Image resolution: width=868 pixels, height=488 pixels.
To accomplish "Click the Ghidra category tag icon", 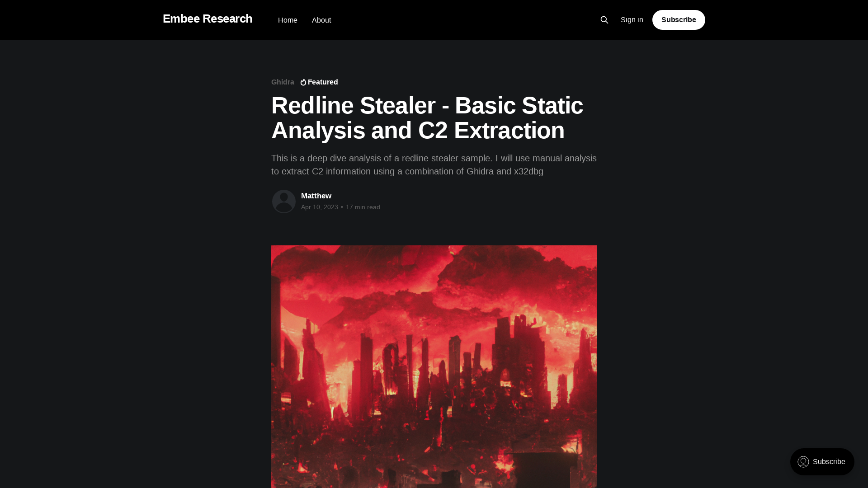I will [283, 82].
